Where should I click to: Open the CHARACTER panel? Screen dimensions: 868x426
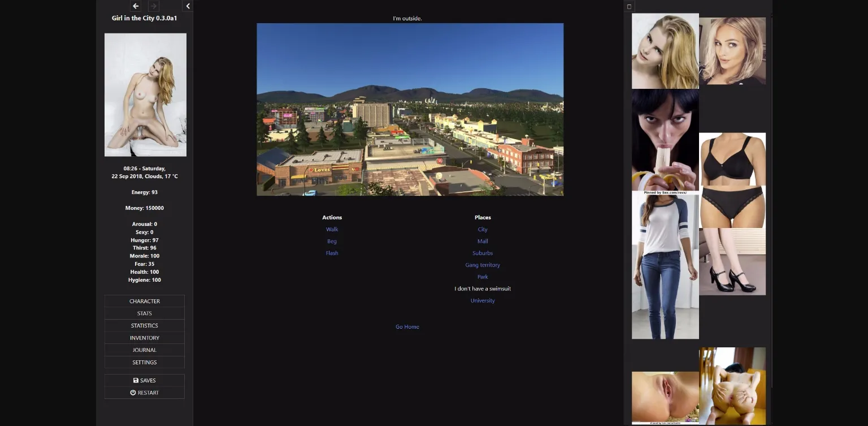tap(145, 301)
